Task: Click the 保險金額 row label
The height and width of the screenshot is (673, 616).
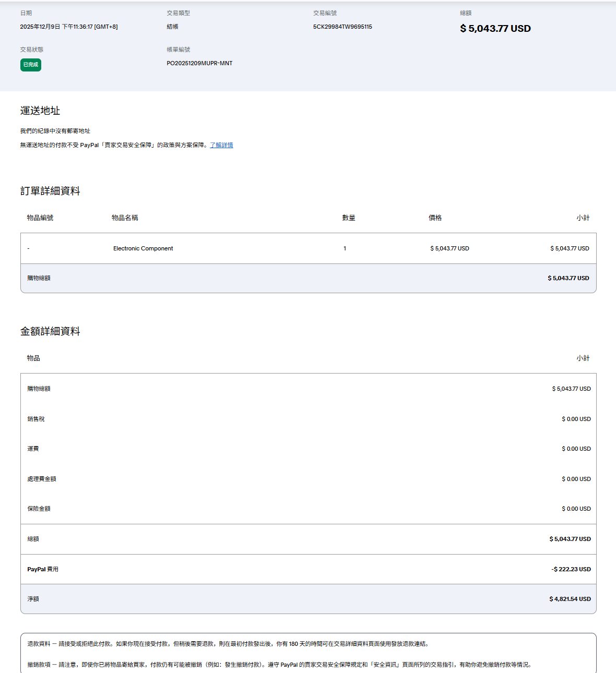Action: point(39,509)
